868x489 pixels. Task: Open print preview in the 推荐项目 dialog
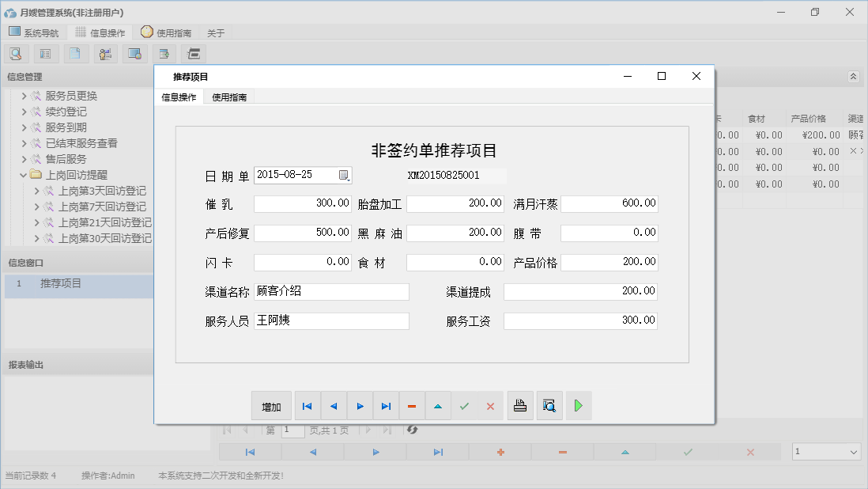point(549,405)
